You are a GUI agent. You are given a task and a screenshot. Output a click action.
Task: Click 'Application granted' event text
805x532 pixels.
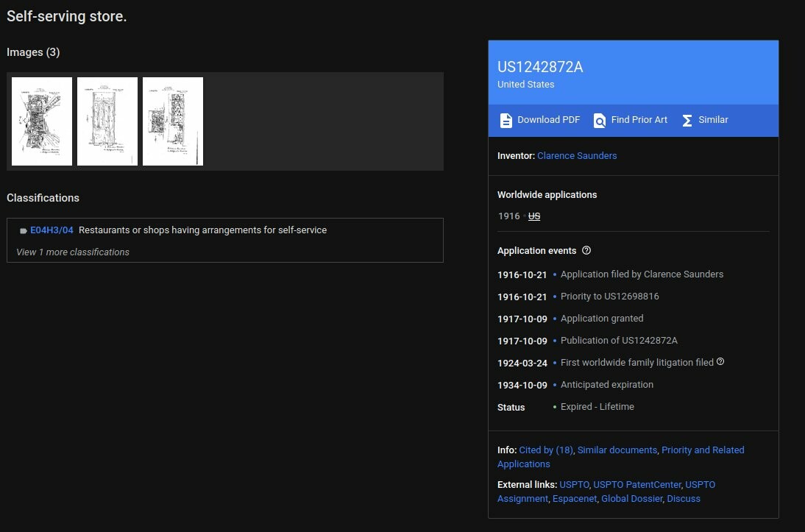click(602, 319)
